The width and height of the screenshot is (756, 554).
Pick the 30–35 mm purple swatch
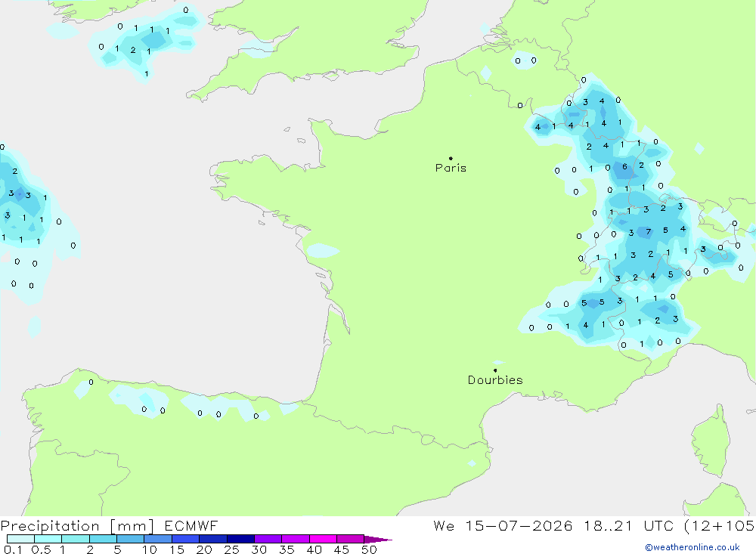coord(268,539)
